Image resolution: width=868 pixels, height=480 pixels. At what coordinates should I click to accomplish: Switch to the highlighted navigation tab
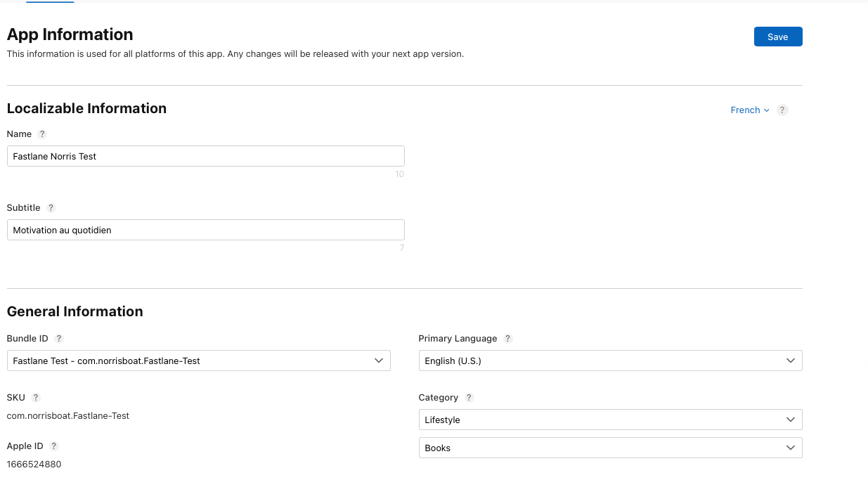50,2
